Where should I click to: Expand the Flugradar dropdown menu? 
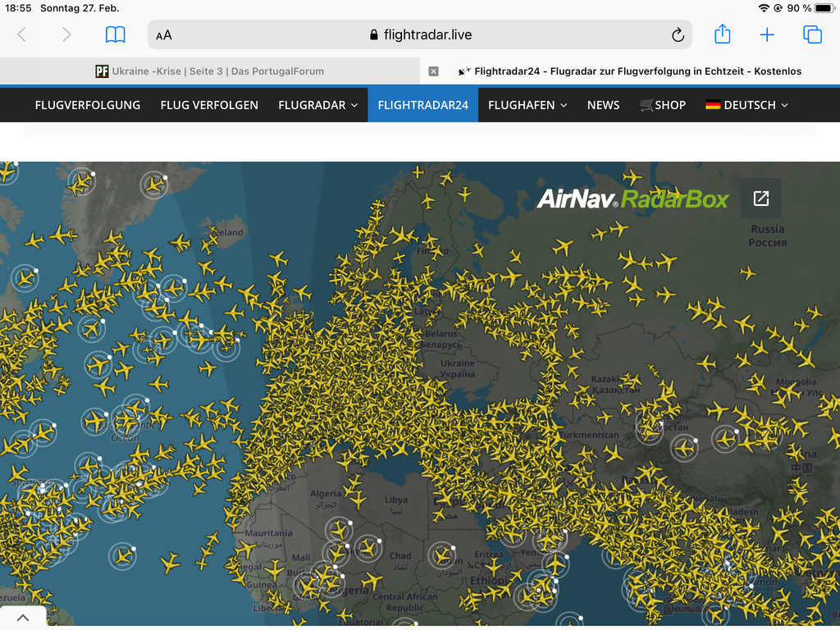pyautogui.click(x=317, y=105)
